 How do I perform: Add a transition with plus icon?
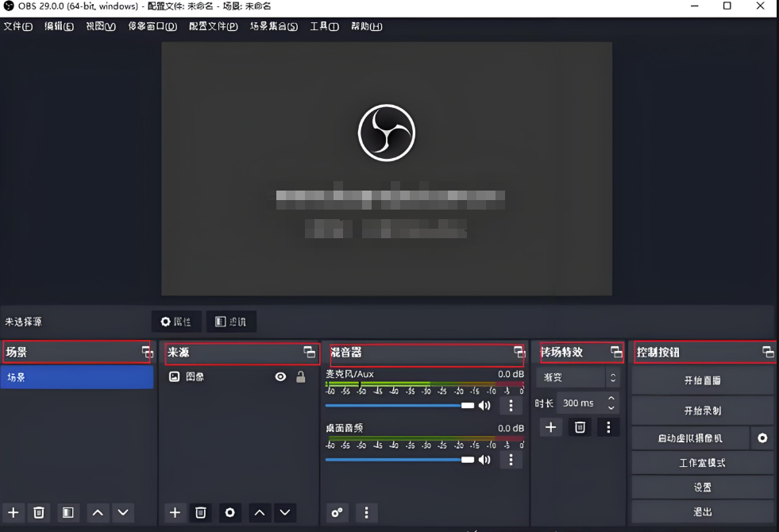coord(551,427)
